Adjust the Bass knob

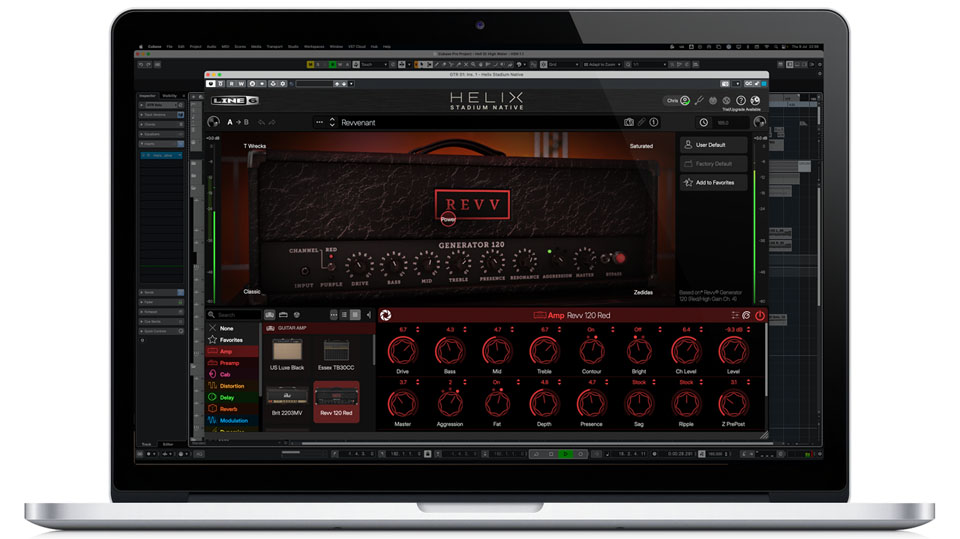(x=450, y=352)
